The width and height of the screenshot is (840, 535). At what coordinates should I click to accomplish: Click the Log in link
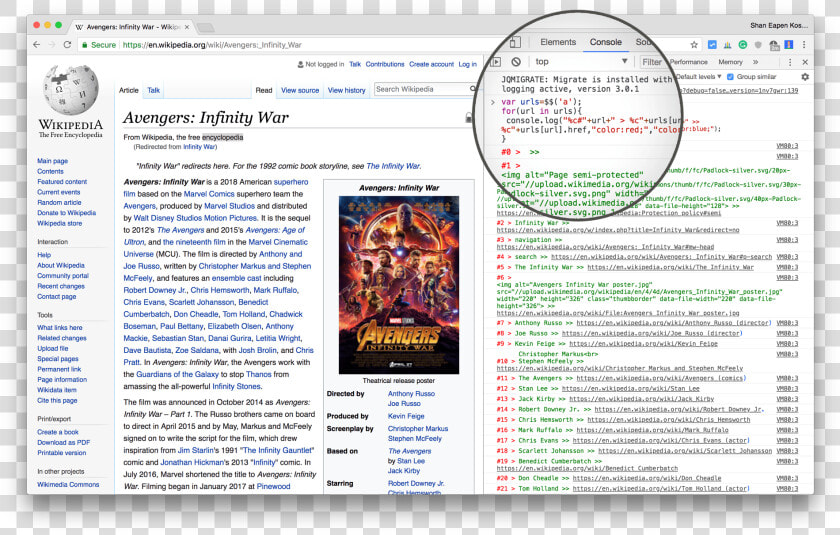tap(467, 64)
